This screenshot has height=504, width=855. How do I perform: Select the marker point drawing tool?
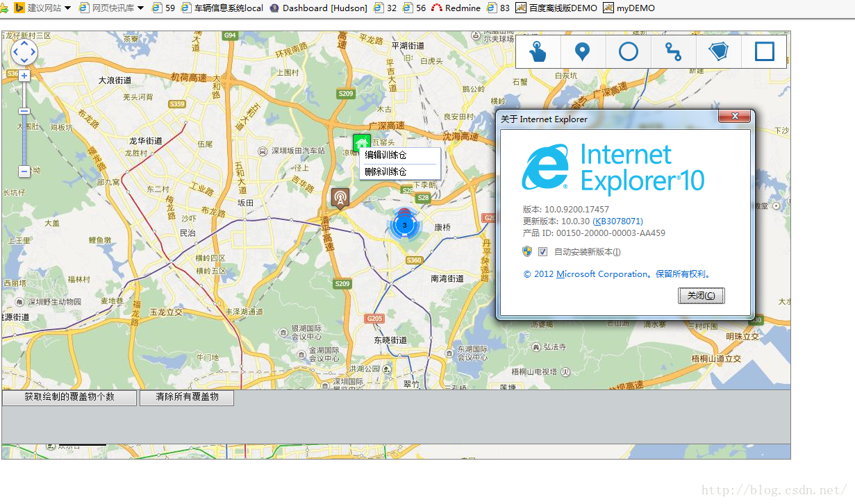point(583,52)
